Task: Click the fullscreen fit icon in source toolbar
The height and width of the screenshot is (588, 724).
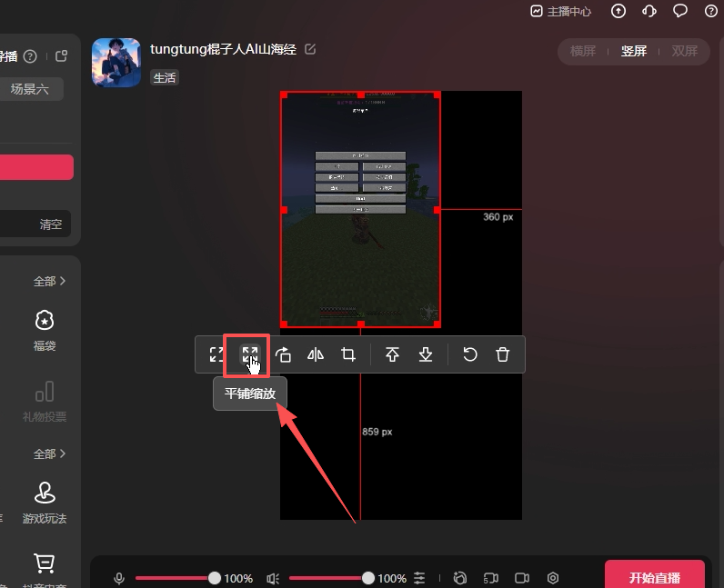Action: (x=216, y=354)
